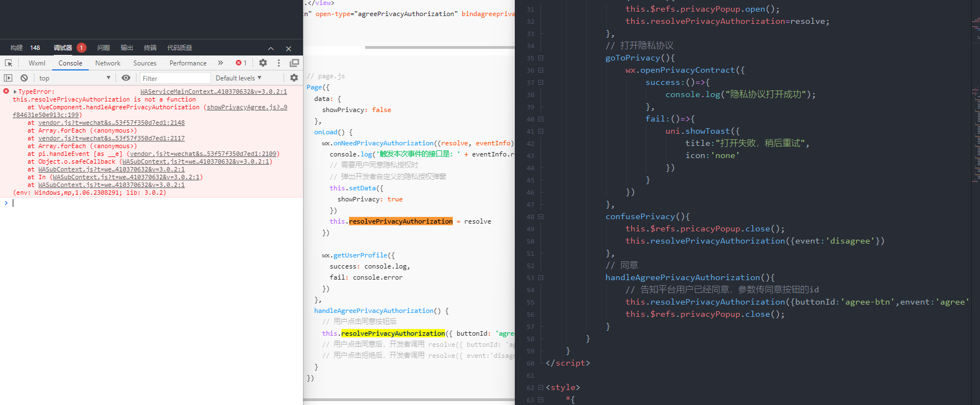Screen dimensions: 980x405
Task: Collapse code fold at line 40 fail
Action: click(540, 119)
